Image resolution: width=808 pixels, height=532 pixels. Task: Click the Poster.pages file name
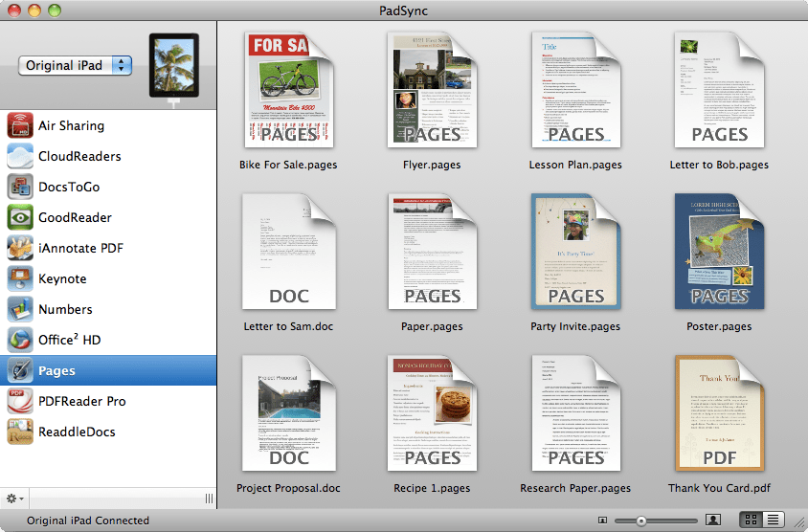point(719,326)
